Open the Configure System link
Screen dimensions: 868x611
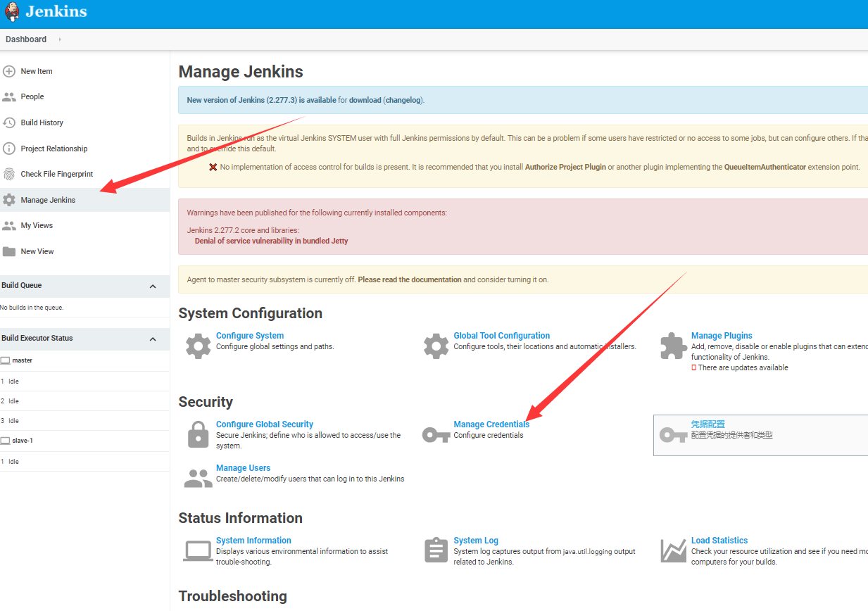click(x=250, y=336)
